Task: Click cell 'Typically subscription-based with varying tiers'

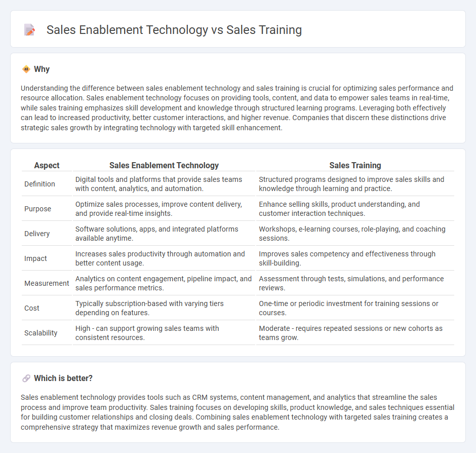Action: coord(164,308)
